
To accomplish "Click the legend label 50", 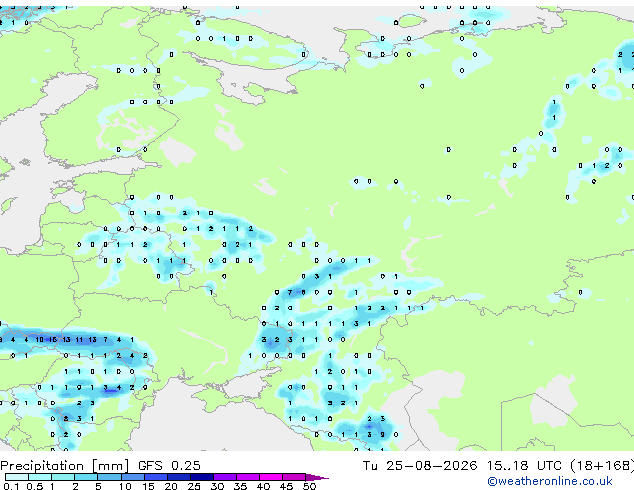I will click(309, 486).
